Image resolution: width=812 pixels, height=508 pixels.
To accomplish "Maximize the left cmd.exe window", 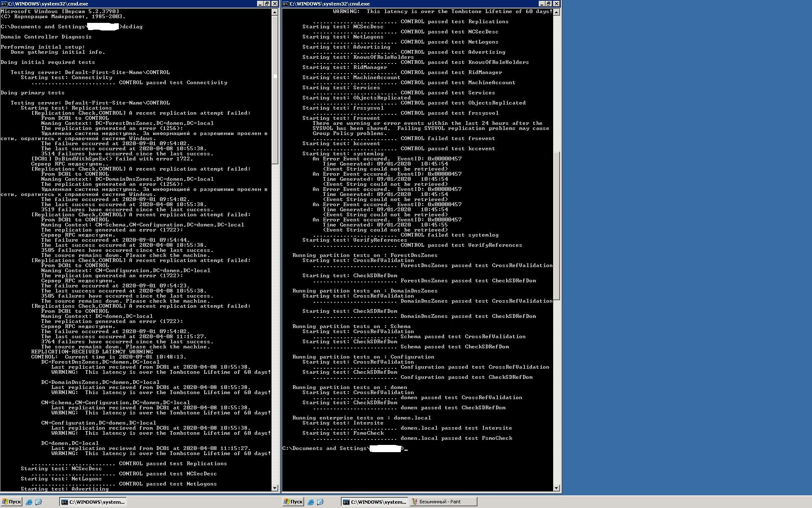I will pos(267,4).
